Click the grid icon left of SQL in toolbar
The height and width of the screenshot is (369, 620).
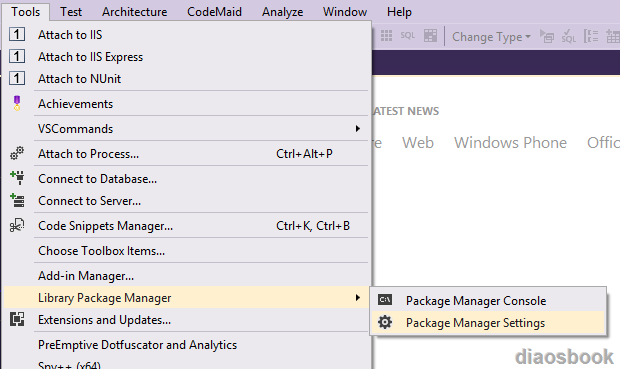click(x=386, y=36)
